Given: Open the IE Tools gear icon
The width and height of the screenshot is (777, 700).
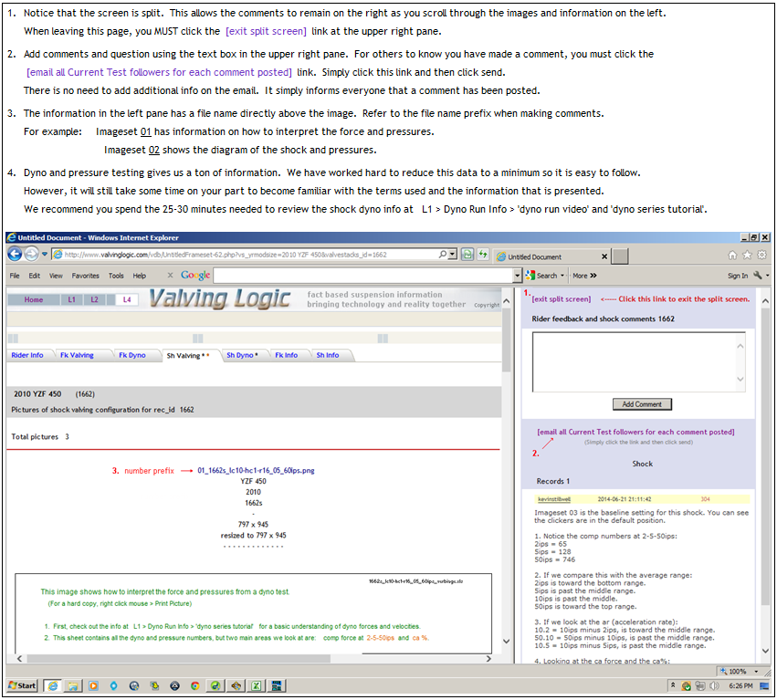Looking at the screenshot, I should tap(760, 256).
